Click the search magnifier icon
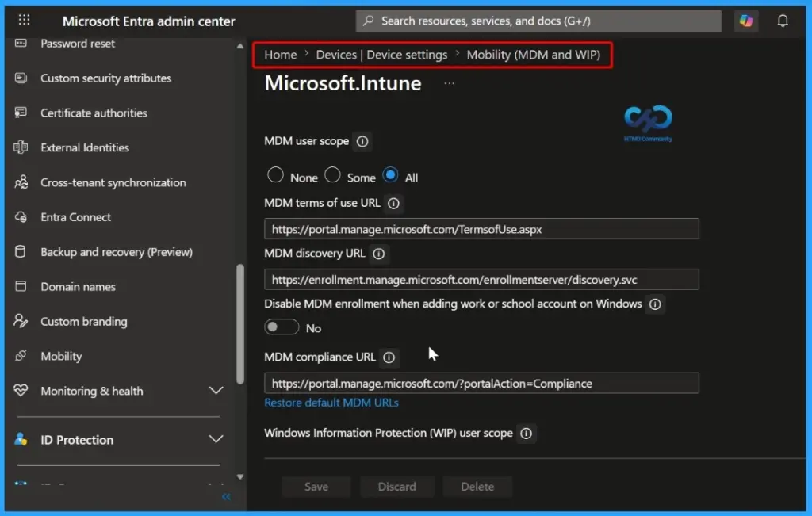 tap(368, 21)
